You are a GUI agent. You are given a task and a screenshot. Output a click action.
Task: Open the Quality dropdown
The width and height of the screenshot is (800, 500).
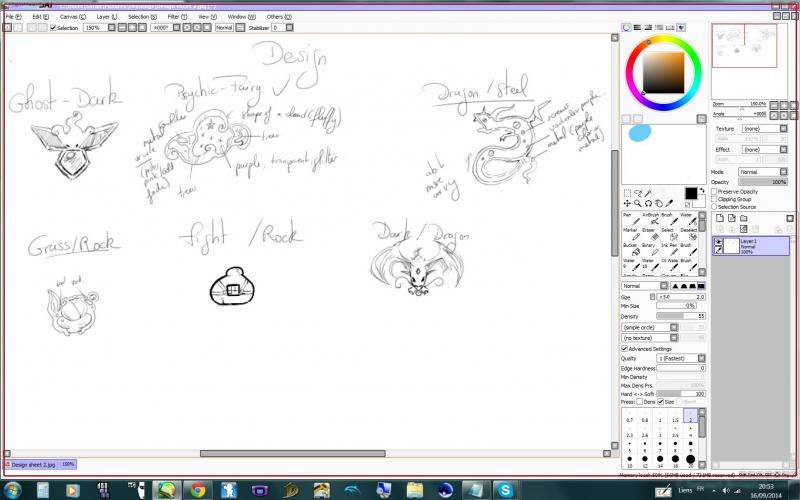[x=681, y=359]
